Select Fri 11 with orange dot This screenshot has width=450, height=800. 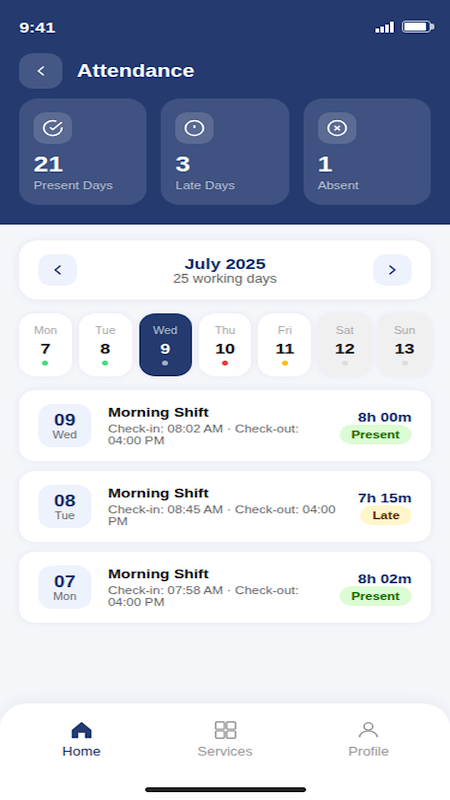pyautogui.click(x=285, y=345)
